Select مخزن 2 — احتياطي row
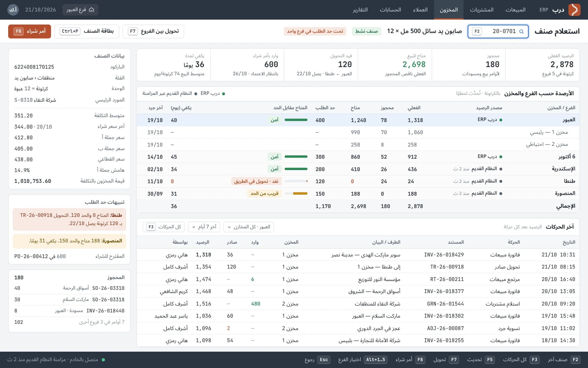This screenshot has width=588, height=368. 358,145
